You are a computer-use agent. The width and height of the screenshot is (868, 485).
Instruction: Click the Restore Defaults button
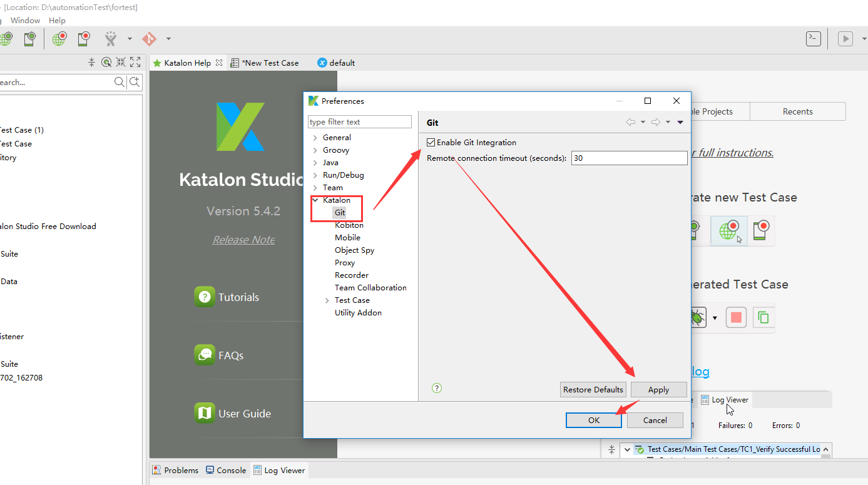[x=593, y=389]
